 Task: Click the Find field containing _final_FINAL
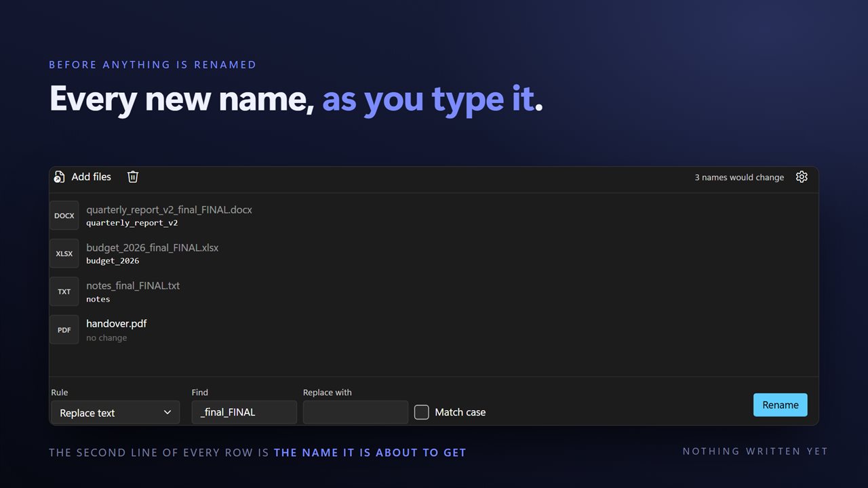244,412
